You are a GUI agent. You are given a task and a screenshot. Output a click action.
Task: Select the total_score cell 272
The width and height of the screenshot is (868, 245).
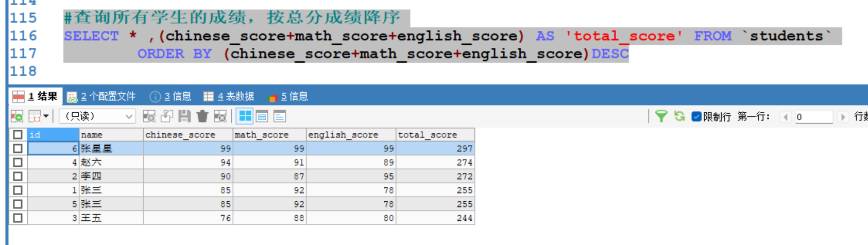435,176
